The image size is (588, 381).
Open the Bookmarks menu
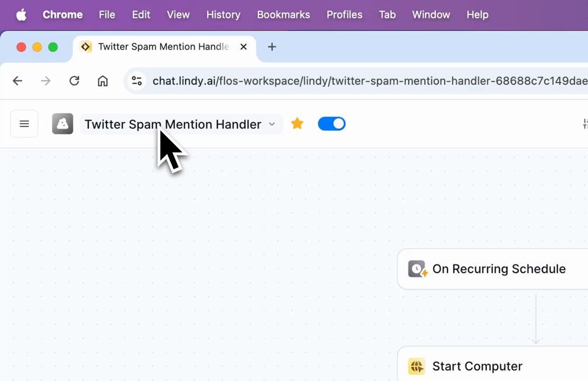click(283, 15)
